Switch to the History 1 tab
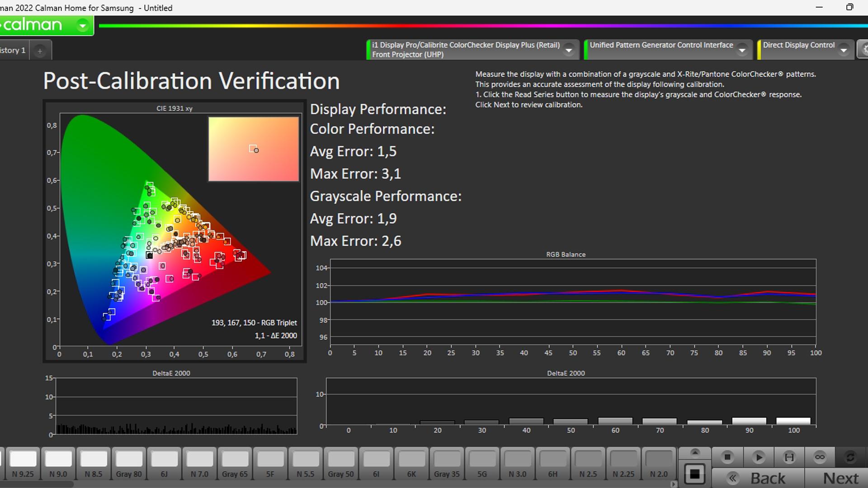Image resolution: width=868 pixels, height=488 pixels. point(14,50)
